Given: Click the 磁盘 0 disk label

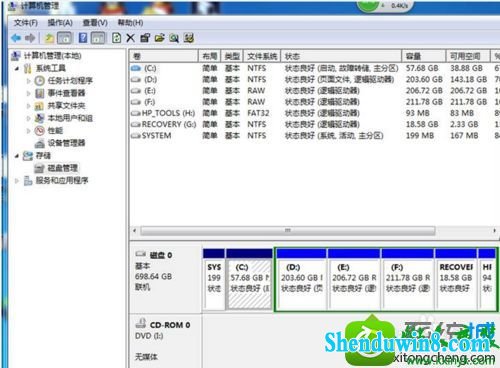Looking at the screenshot, I should click(x=160, y=255).
